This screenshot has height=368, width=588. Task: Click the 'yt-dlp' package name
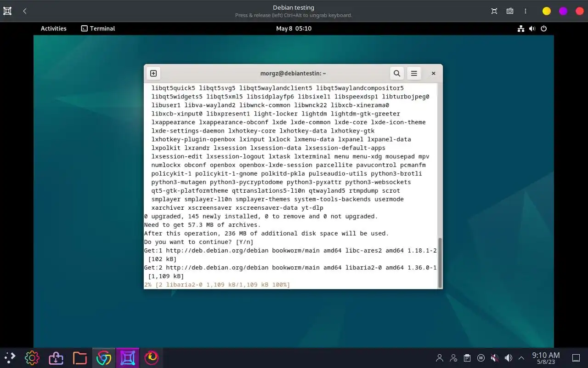pos(312,208)
